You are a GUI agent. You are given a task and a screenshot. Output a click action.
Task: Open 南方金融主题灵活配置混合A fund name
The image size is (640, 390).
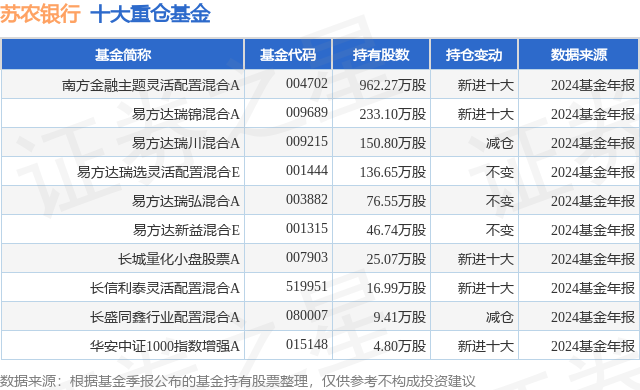tap(151, 85)
